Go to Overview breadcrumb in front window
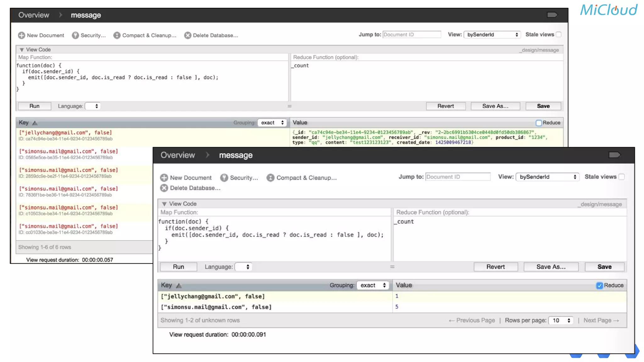 [178, 155]
